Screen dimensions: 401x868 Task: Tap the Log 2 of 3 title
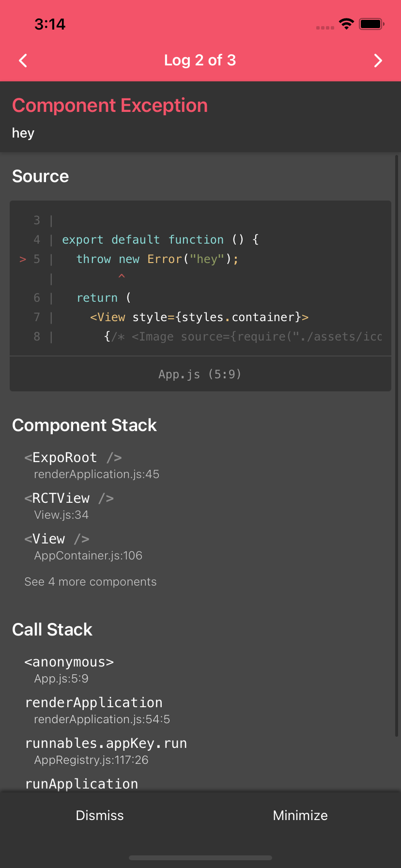pos(200,60)
